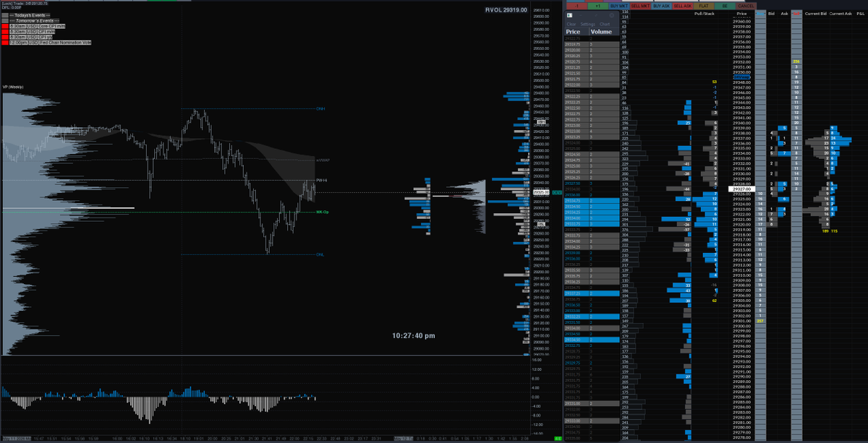Click the Price column header in time and sales
The image size is (868, 443).
click(573, 32)
